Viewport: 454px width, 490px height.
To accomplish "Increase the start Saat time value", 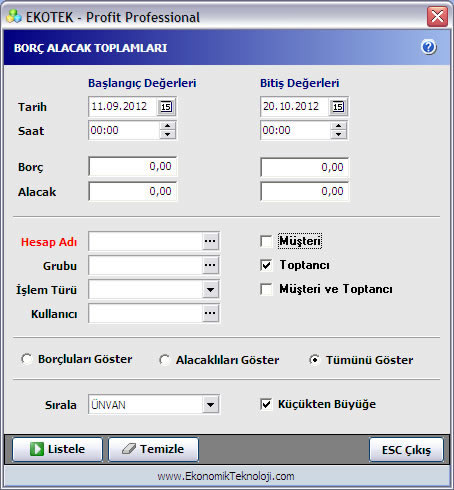I will coord(167,126).
